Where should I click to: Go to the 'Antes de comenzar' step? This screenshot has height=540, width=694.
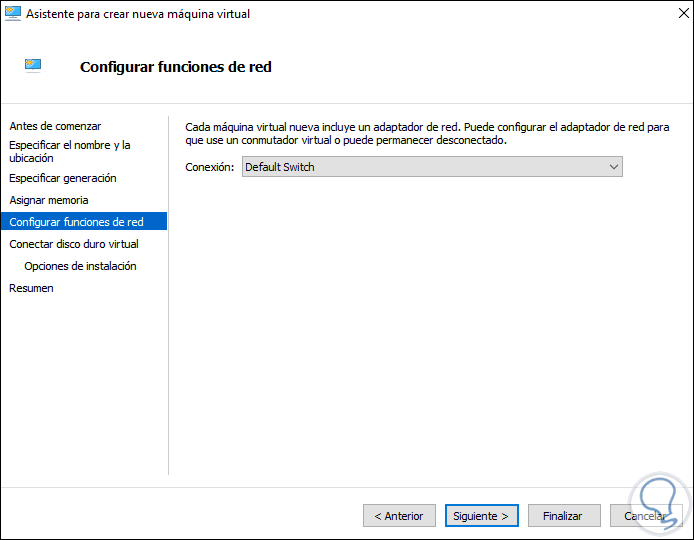[x=55, y=126]
